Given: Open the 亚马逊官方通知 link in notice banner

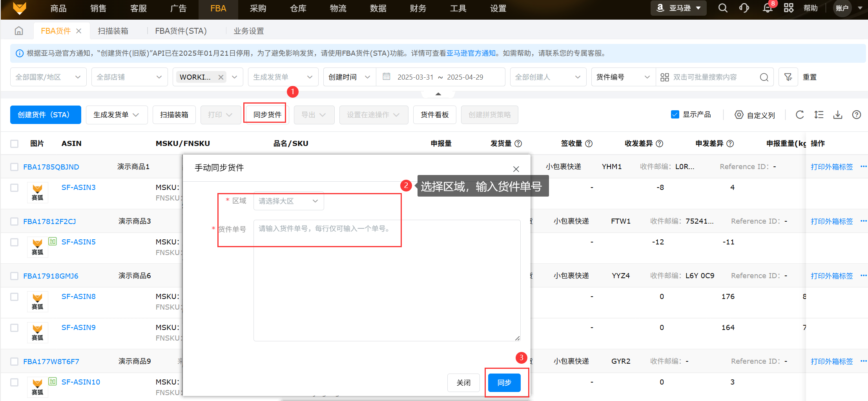Looking at the screenshot, I should [x=471, y=53].
